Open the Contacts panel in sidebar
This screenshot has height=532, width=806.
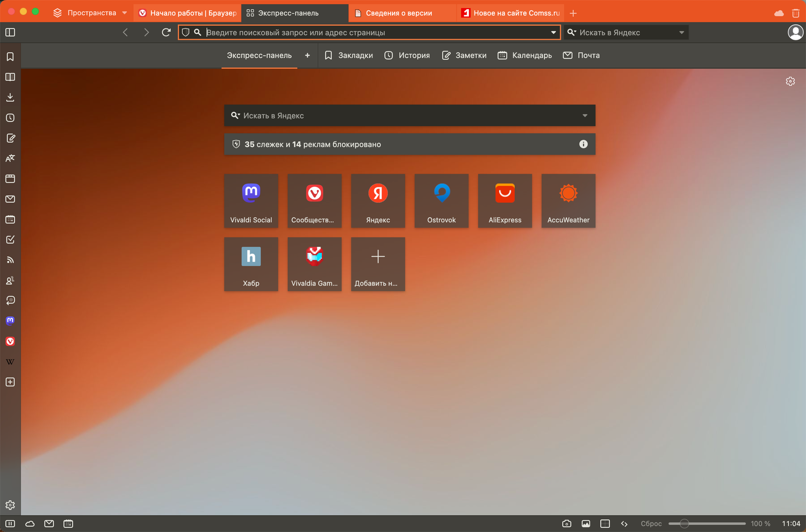[x=10, y=280]
